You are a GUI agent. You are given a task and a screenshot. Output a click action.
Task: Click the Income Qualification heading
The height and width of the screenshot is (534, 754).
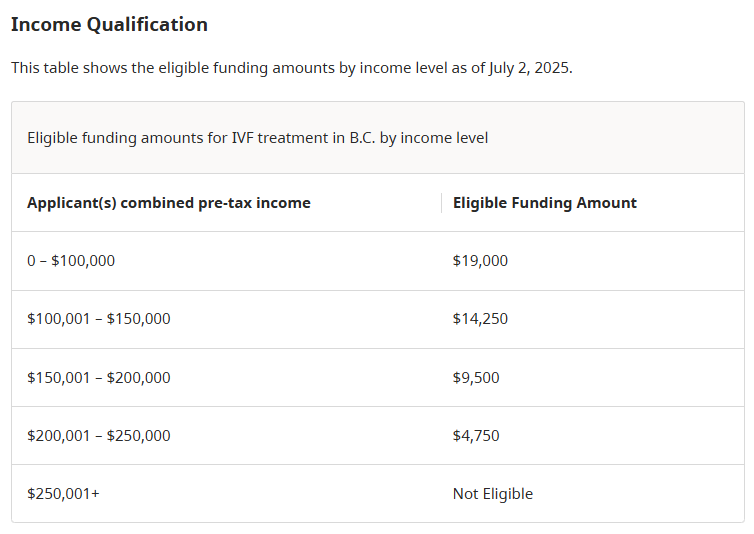coord(109,25)
